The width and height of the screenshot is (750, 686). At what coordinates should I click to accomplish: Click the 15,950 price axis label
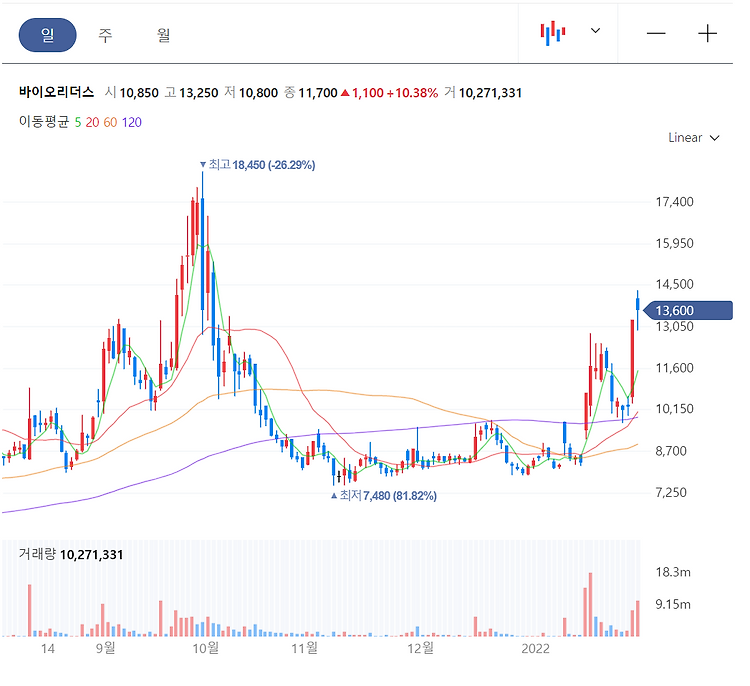coord(674,243)
